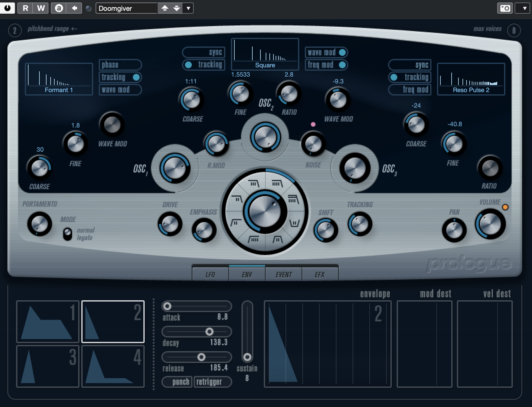532x407 pixels.
Task: Select envelope 2 thumbnail
Action: tap(113, 322)
